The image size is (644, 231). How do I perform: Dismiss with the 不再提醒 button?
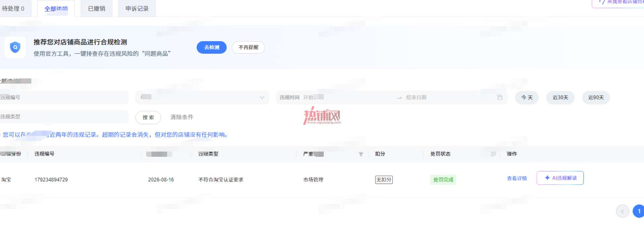click(x=249, y=47)
